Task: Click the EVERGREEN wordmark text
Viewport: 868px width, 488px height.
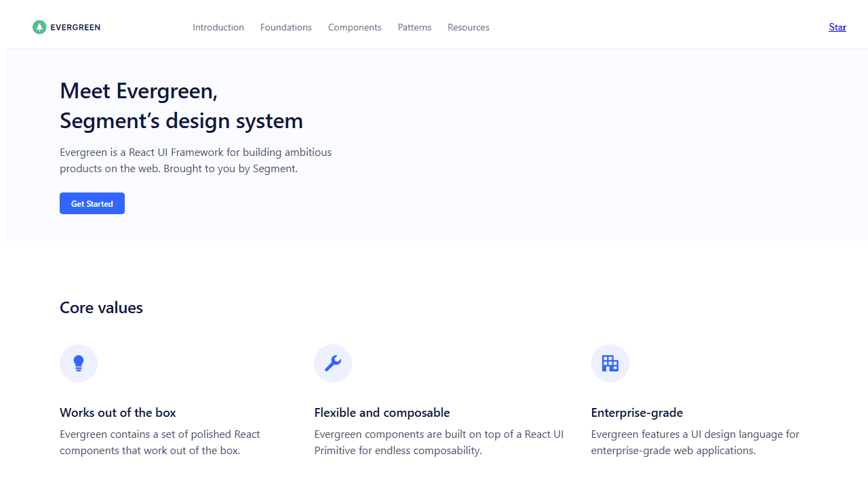Action: point(75,27)
